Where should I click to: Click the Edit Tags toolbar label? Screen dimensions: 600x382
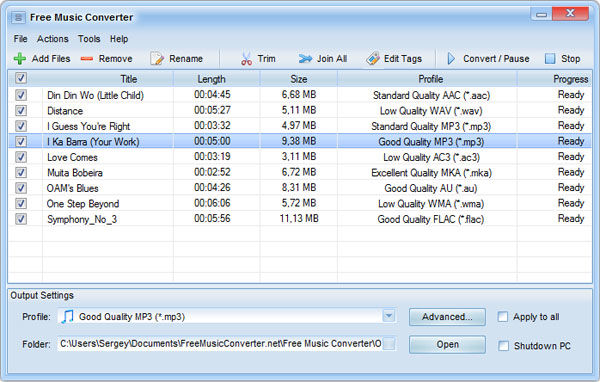pos(403,59)
